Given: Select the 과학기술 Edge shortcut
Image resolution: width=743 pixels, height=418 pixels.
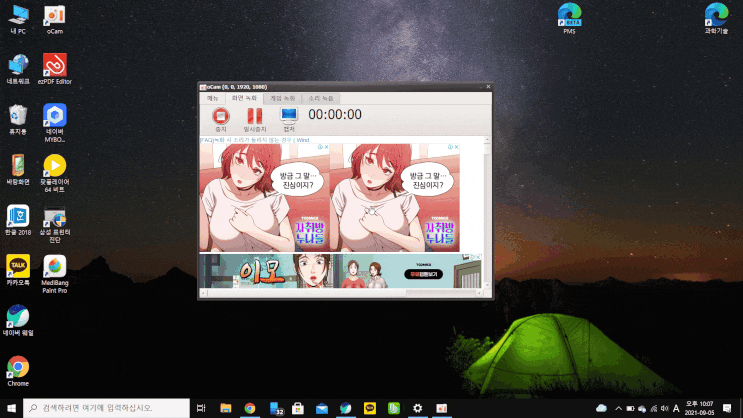Looking at the screenshot, I should (x=716, y=19).
